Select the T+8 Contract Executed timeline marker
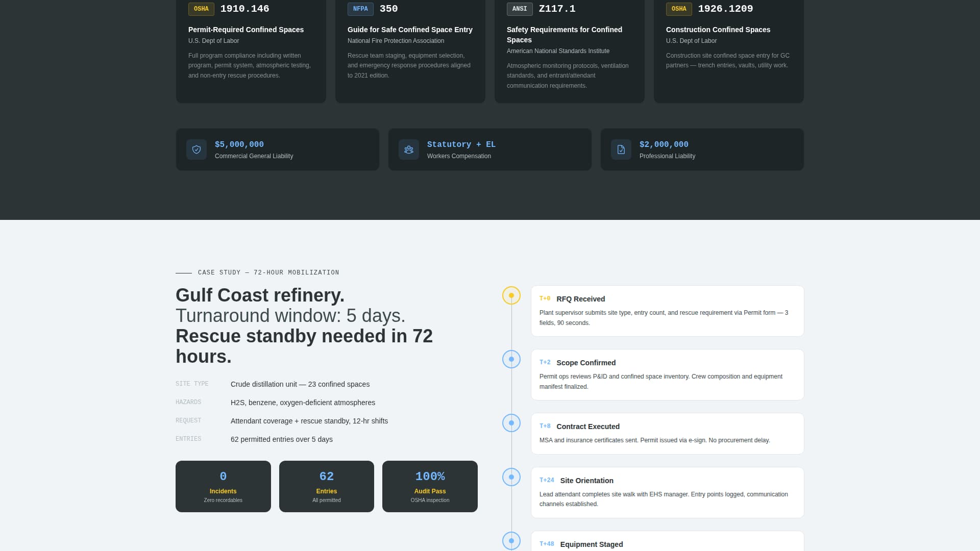Viewport: 980px width, 551px height. click(x=511, y=423)
